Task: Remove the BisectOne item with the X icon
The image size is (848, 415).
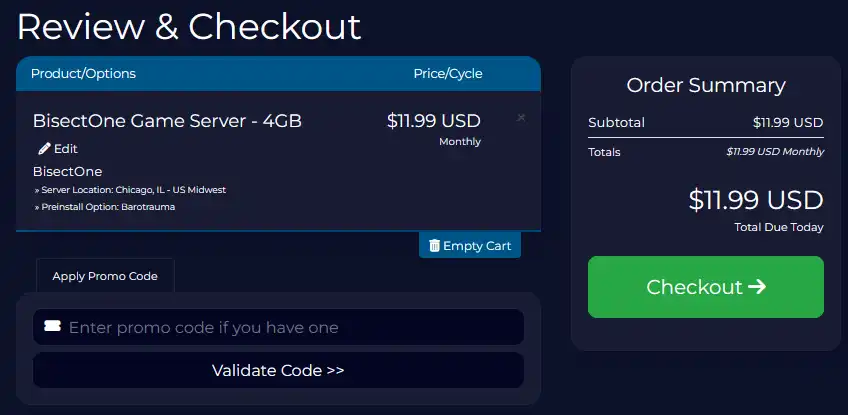Action: click(x=521, y=118)
